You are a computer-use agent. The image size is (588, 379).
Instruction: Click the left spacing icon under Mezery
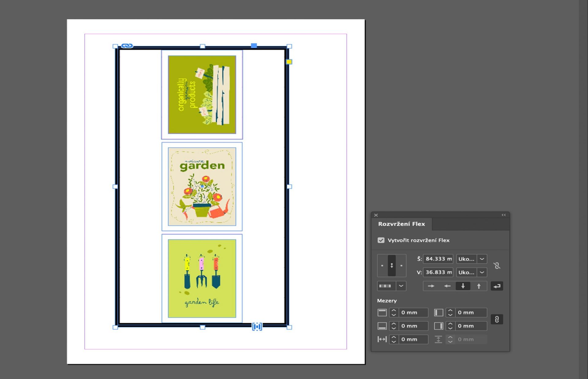[x=439, y=312]
